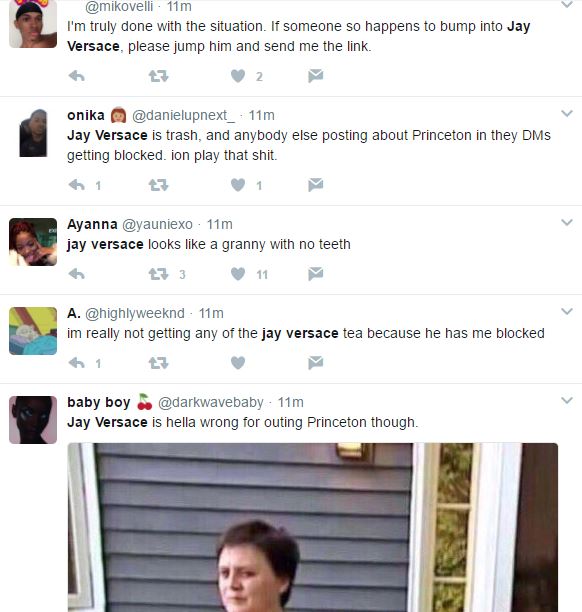
Task: Open more-options chevron on Ayanna's tweet
Action: [x=567, y=222]
